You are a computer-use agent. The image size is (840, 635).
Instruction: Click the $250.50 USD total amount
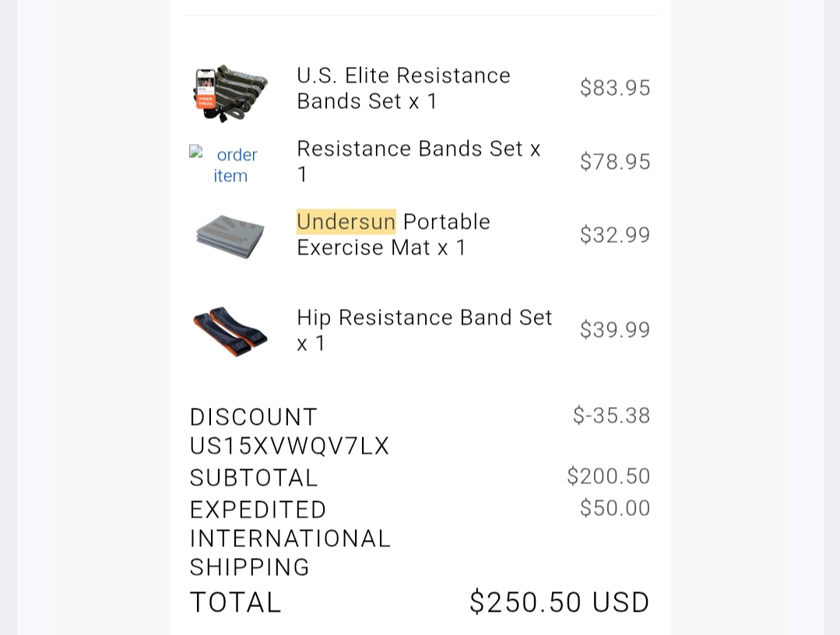(x=559, y=602)
